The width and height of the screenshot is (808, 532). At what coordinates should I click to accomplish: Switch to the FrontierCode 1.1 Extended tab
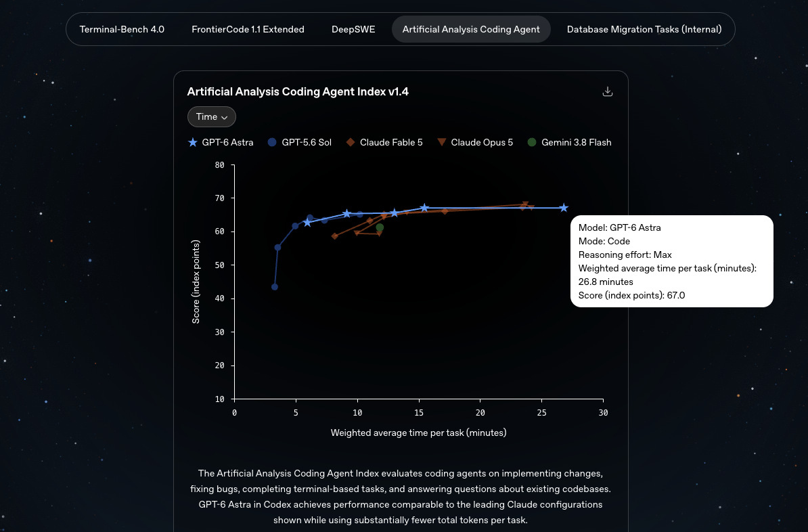248,29
